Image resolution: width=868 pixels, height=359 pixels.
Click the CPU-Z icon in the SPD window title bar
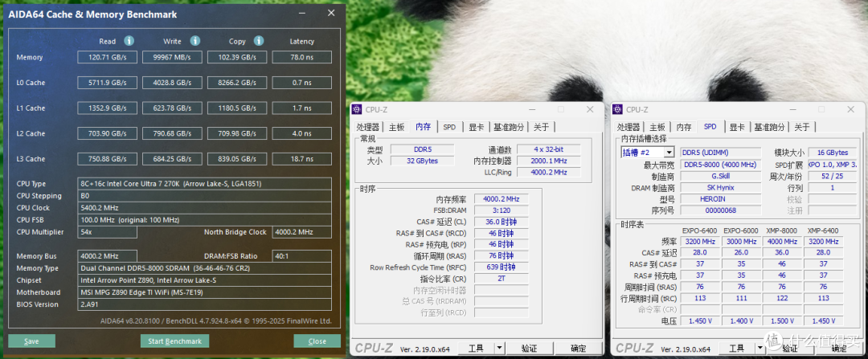click(x=618, y=109)
